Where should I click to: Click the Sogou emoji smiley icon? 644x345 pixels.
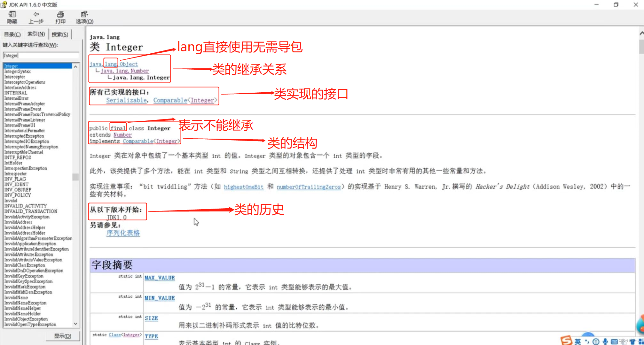point(596,342)
